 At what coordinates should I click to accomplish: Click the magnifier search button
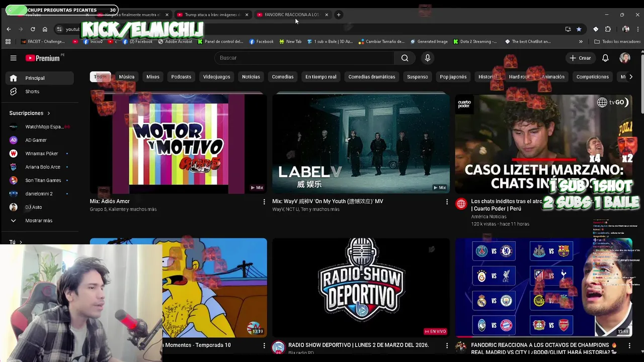click(405, 58)
